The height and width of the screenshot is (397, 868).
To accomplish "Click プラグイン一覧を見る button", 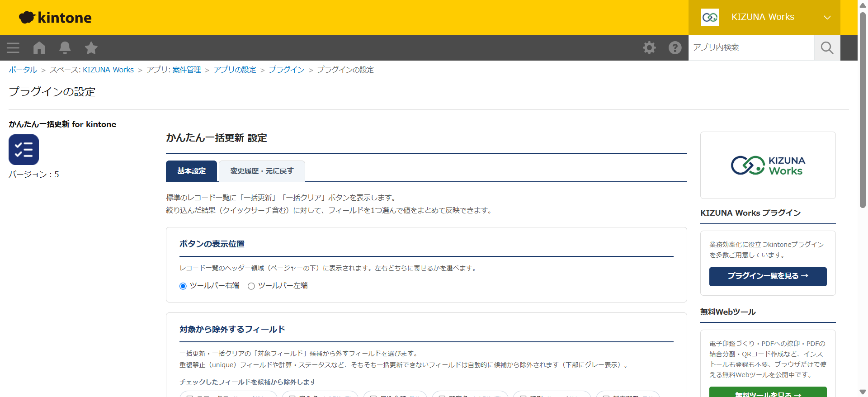I will [768, 276].
